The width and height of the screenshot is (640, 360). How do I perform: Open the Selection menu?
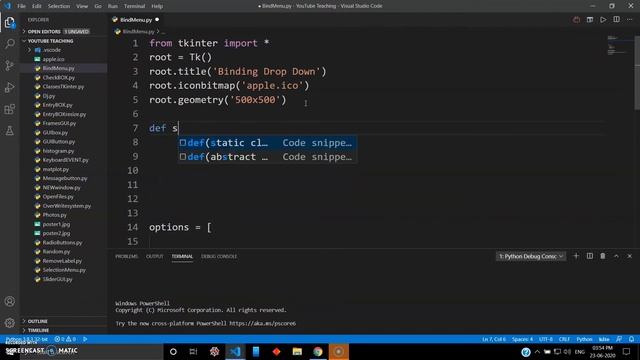59,6
